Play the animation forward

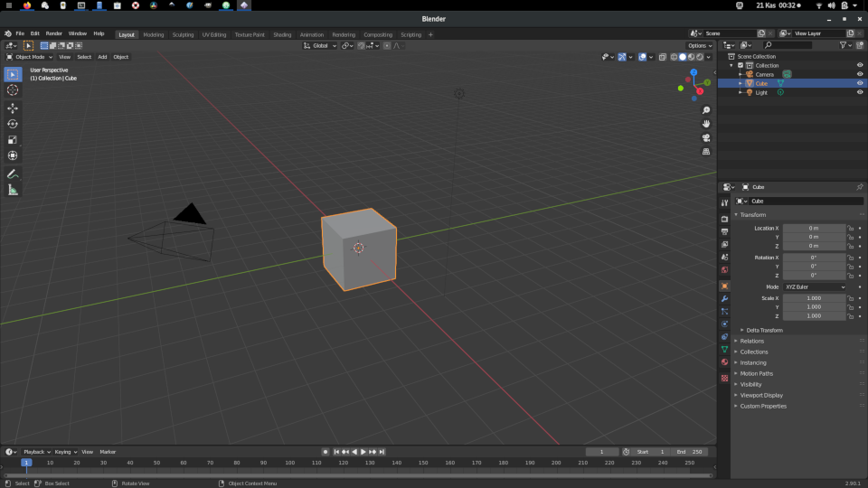(x=363, y=452)
